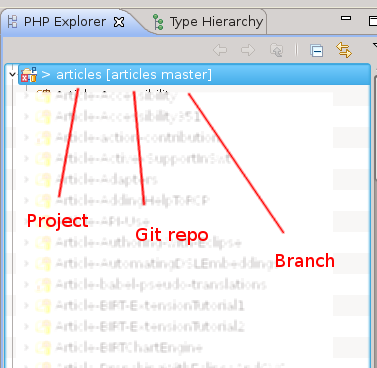Select the Article-BIRT-ExtensionTutorial2 row text

tap(150, 326)
